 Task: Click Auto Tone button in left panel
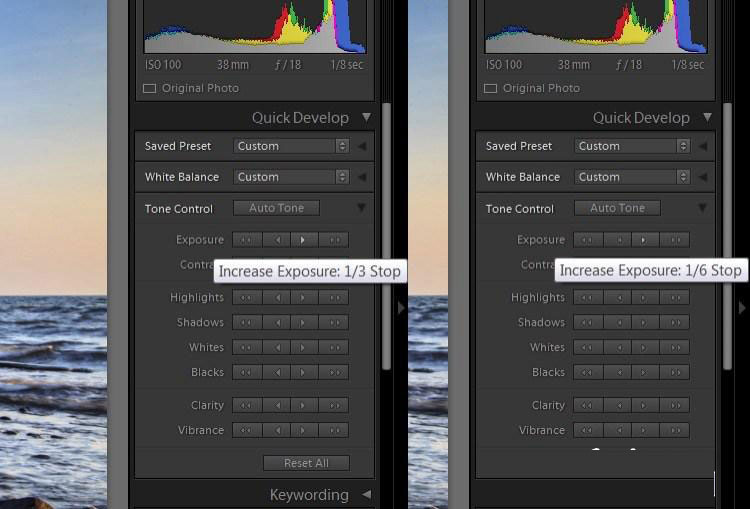(276, 208)
